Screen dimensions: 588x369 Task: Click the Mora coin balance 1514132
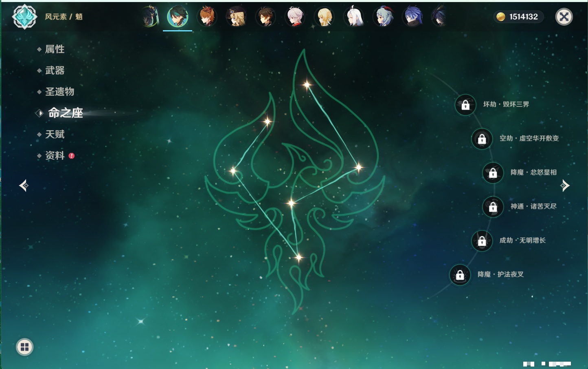pos(518,17)
